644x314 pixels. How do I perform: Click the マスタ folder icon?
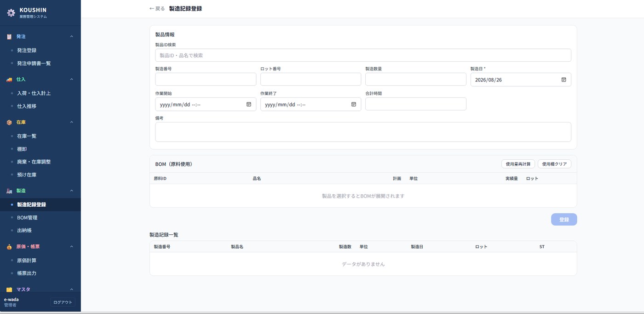[9, 289]
